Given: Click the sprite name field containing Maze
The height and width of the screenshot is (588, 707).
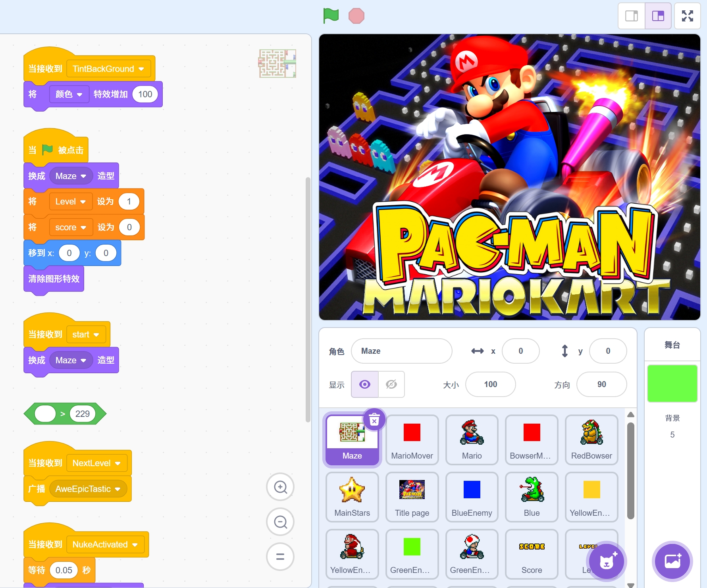Looking at the screenshot, I should 401,351.
